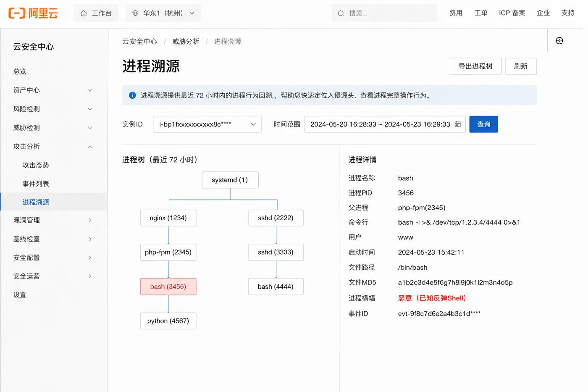The image size is (588, 392).
Task: Click the time range date field
Action: pos(385,124)
